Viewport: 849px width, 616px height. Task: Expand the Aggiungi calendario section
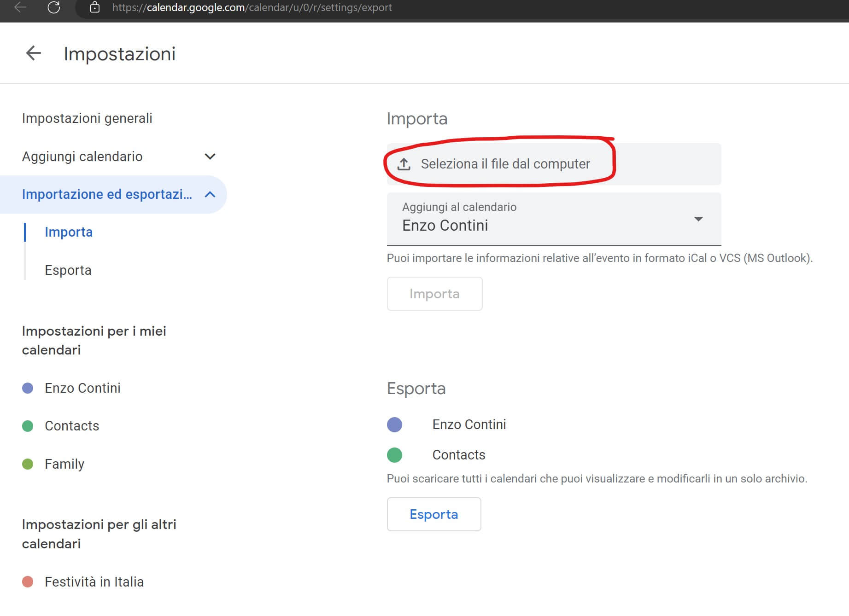[x=210, y=157]
